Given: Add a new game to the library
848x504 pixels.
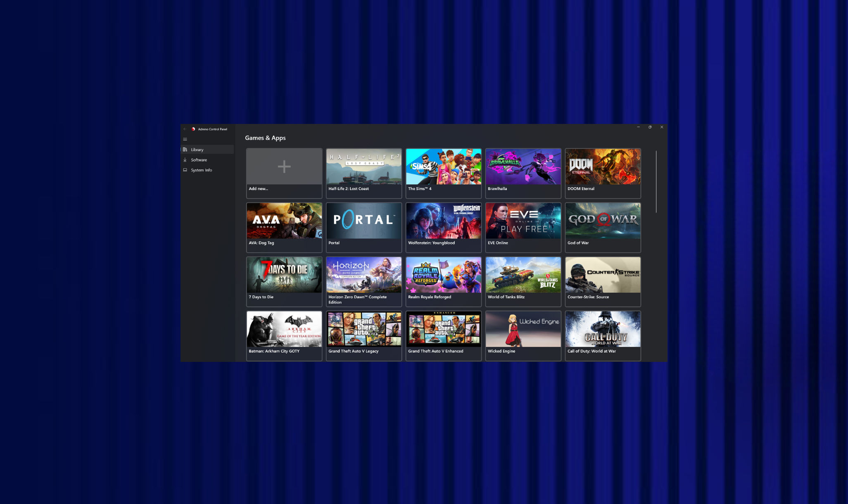Looking at the screenshot, I should click(284, 173).
